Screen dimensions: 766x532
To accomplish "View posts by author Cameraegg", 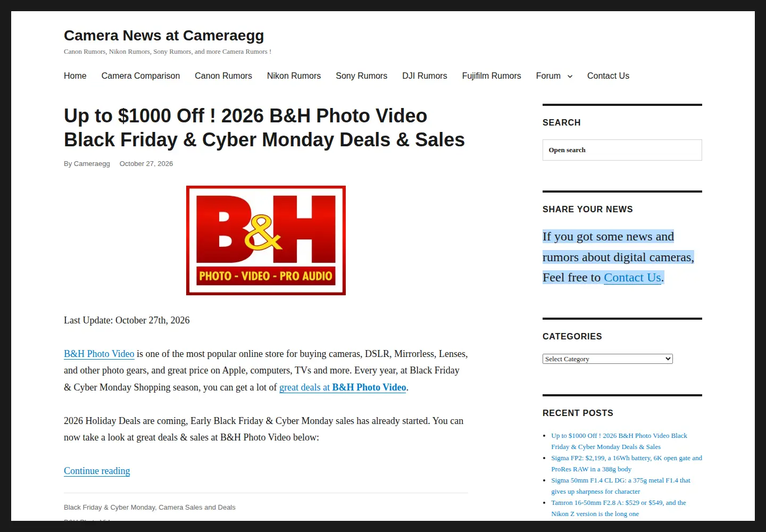I will point(92,164).
